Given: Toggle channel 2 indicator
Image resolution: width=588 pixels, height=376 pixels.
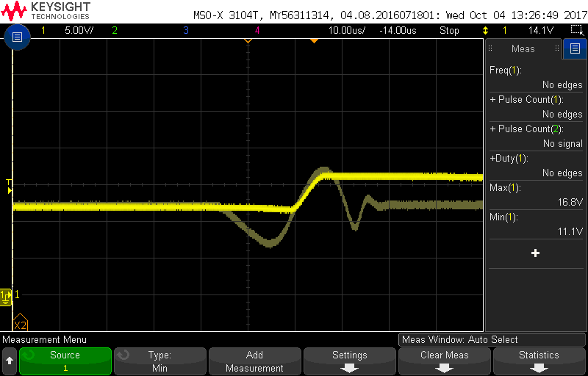Looking at the screenshot, I should (115, 30).
